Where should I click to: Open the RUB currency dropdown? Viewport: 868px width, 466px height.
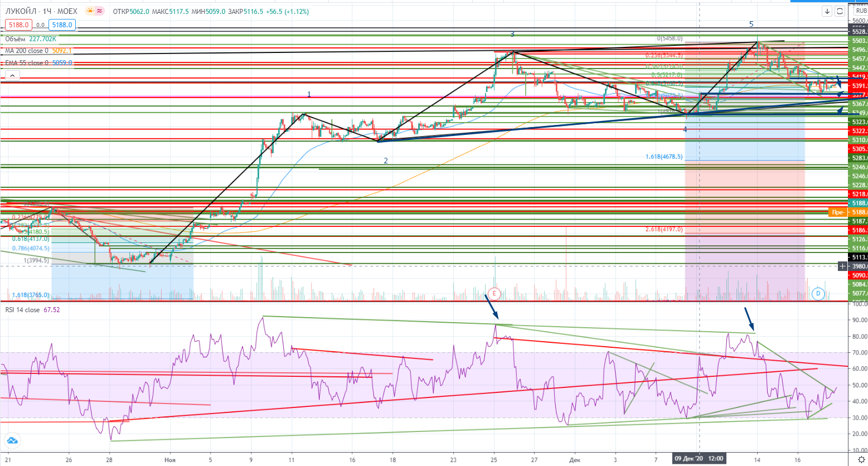[861, 11]
